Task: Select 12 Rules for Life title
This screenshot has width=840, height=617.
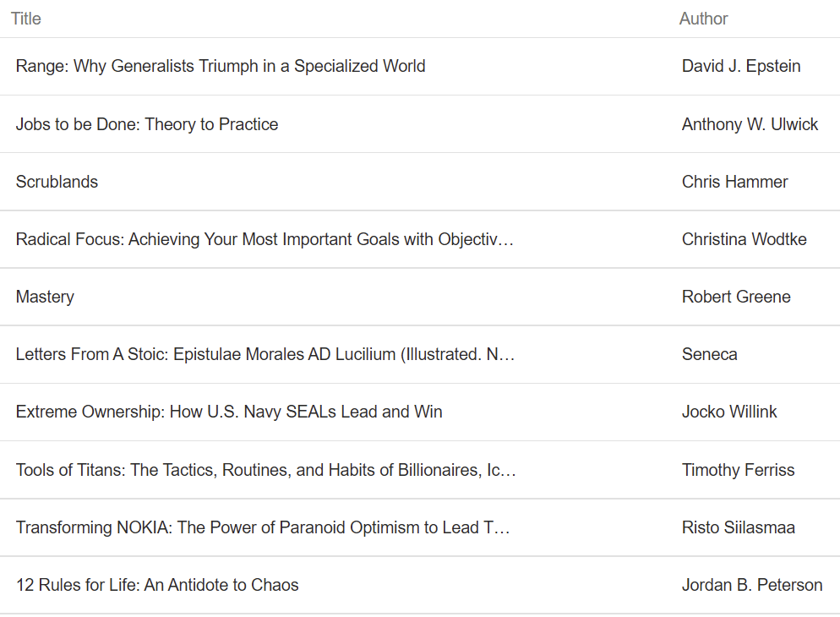Action: pyautogui.click(x=157, y=585)
